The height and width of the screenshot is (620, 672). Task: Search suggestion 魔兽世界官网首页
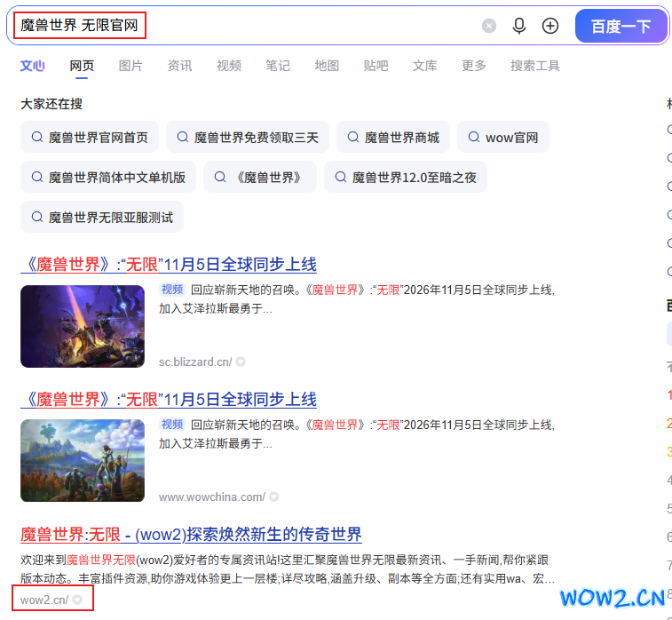click(90, 137)
